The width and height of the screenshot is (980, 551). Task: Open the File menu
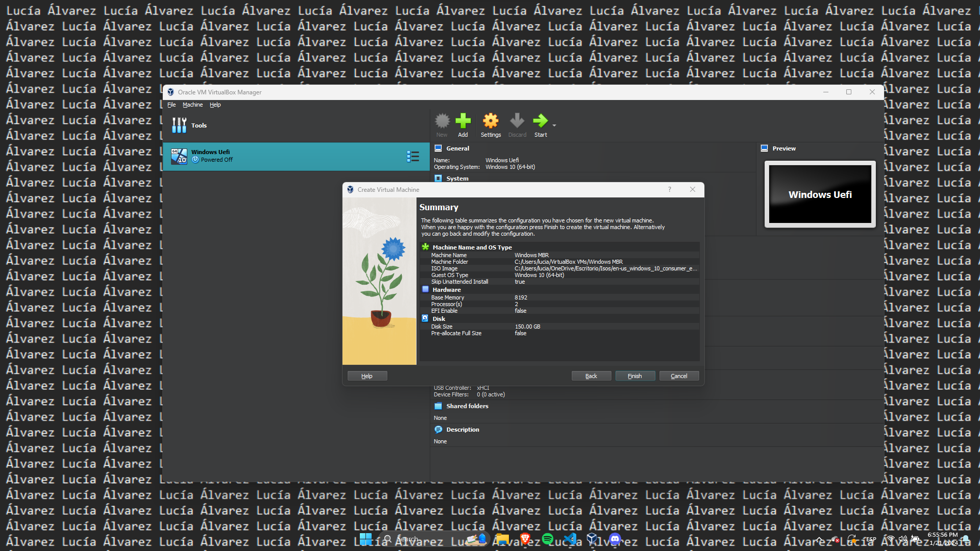pyautogui.click(x=171, y=105)
